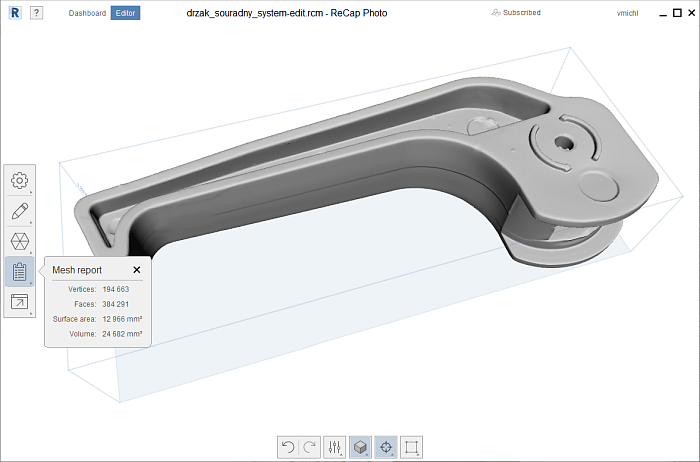Select the pencil edit tool

19,211
